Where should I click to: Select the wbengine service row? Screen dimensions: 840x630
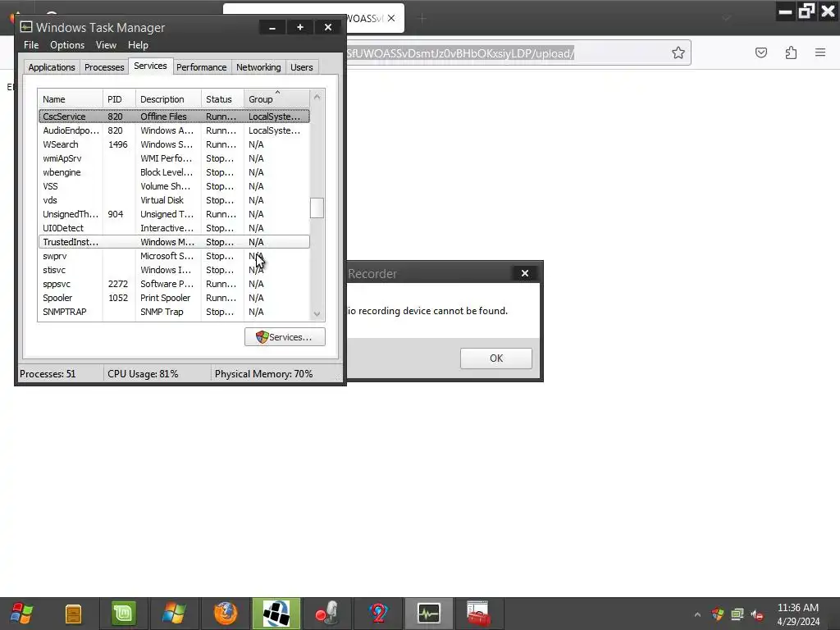[x=174, y=172]
